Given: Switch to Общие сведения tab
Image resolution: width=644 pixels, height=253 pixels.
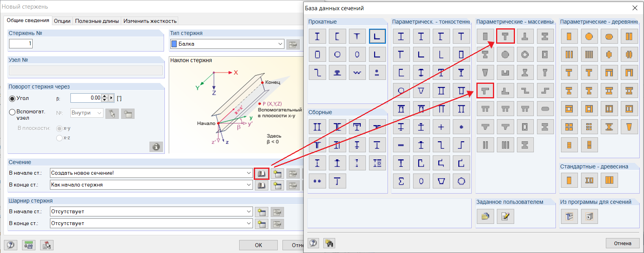Looking at the screenshot, I should pos(28,20).
